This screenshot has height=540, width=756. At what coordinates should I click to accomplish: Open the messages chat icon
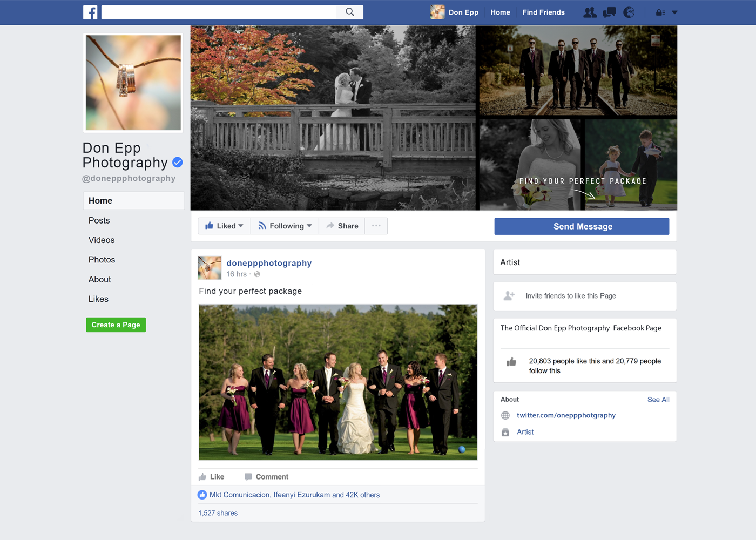[610, 12]
